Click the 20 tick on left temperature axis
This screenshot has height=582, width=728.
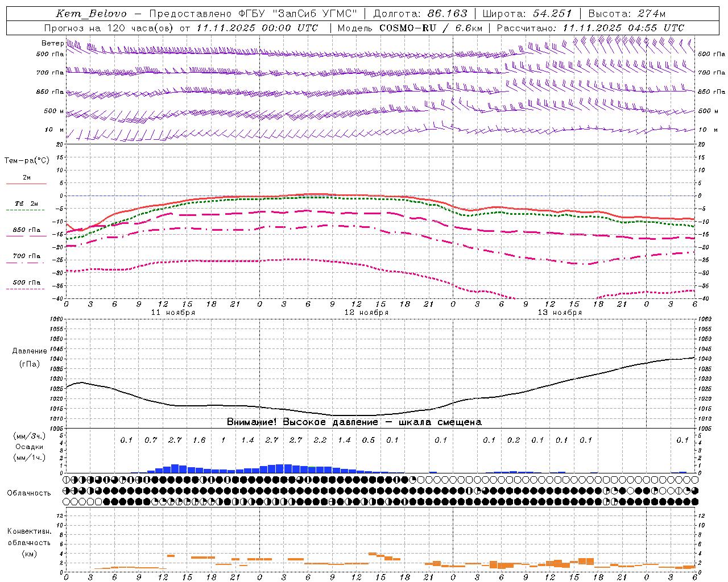pos(59,144)
